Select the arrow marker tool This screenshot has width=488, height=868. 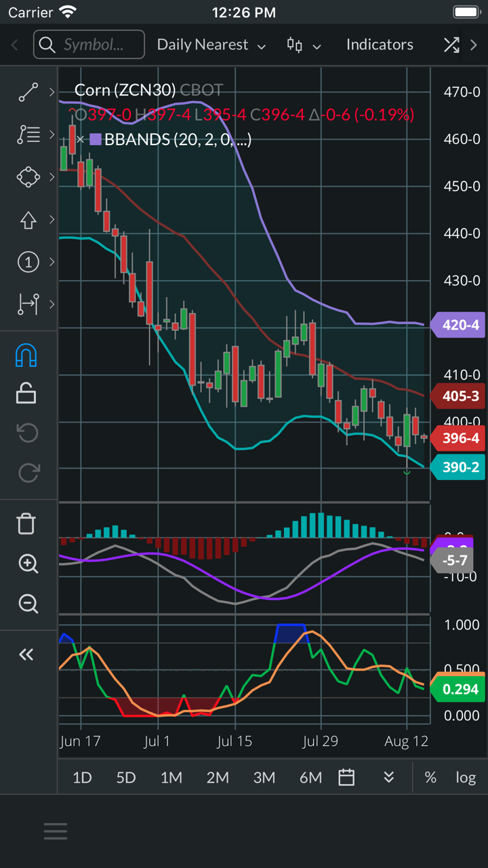28,220
